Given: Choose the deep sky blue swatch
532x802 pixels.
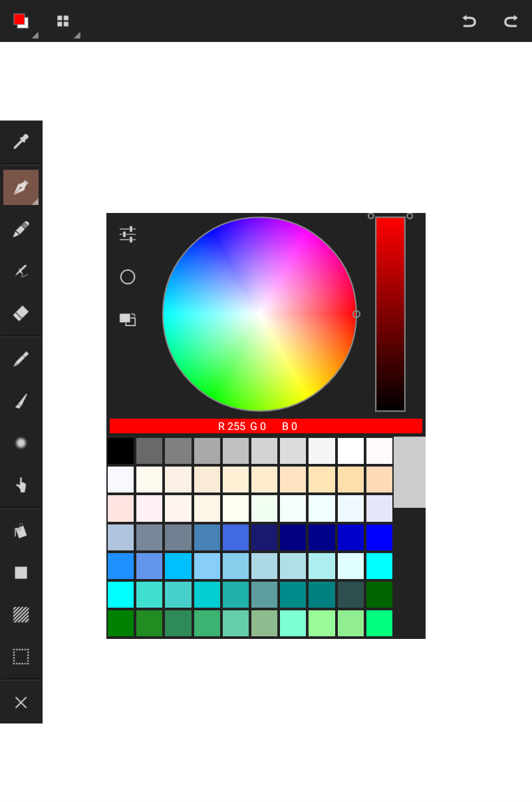Looking at the screenshot, I should click(x=178, y=566).
